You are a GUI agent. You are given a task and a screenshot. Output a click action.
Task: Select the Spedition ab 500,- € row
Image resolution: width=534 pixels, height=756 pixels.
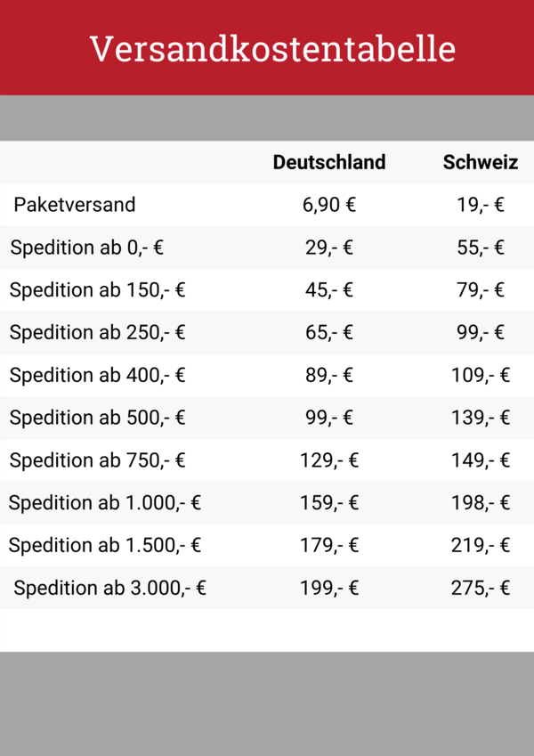click(267, 418)
